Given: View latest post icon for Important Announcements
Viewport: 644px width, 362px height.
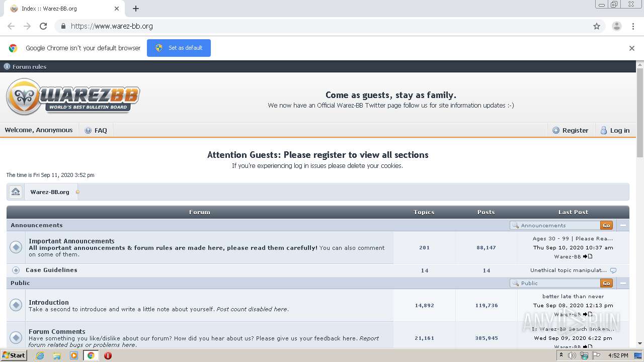Looking at the screenshot, I should tap(588, 256).
